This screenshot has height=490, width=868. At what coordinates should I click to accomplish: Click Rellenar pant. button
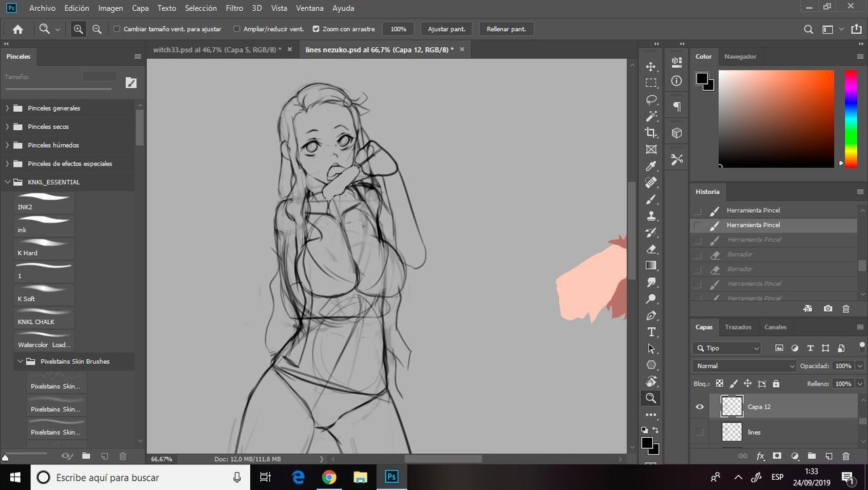click(506, 29)
